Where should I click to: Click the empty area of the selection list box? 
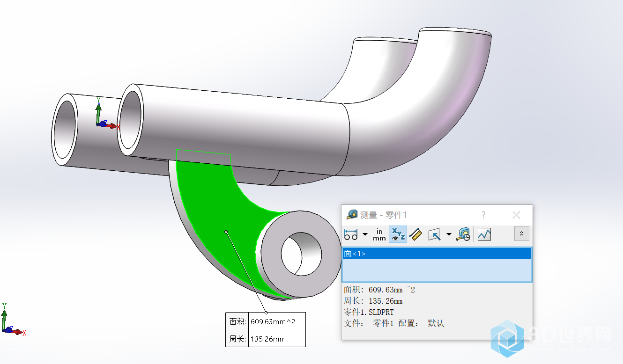[437, 270]
